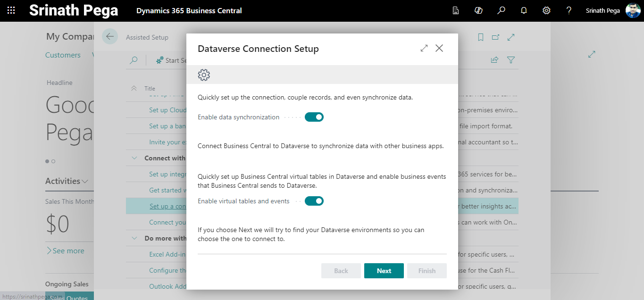Open the notifications bell
This screenshot has width=644, height=300.
[x=524, y=10]
